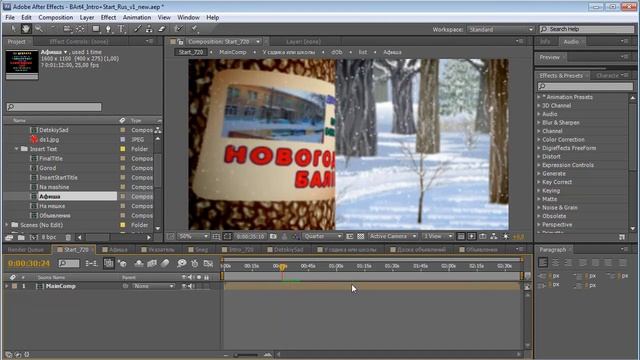Click the live update timeline icon
This screenshot has height=360, width=640.
click(109, 264)
